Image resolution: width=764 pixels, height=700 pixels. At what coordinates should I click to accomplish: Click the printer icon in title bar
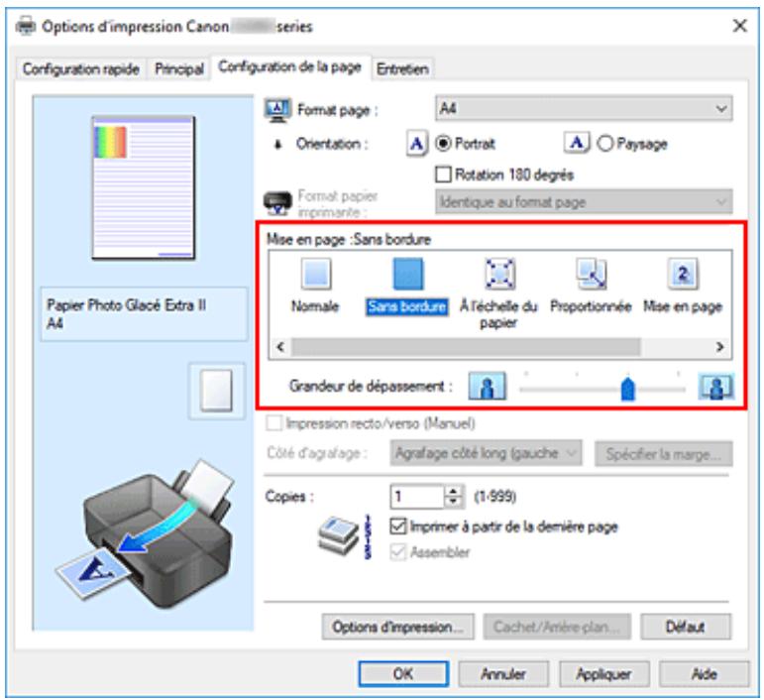click(26, 26)
